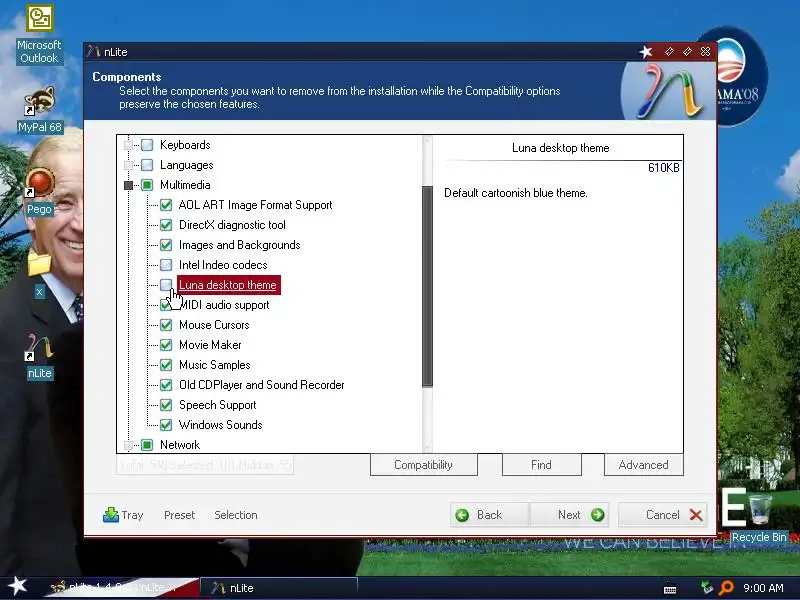Uncheck Speech Support checkbox
Screen dimensions: 800x600
[166, 405]
